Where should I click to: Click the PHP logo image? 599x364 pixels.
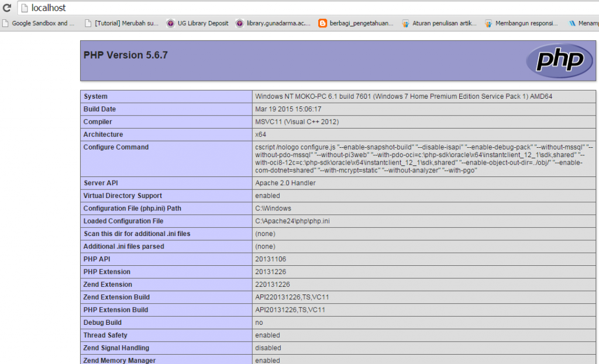[x=559, y=61]
